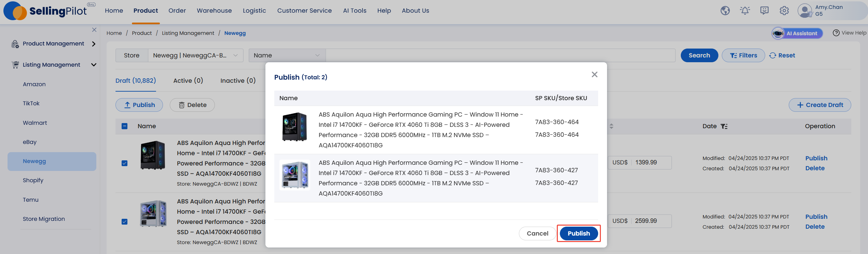Open Temu in the sidebar
This screenshot has width=868, height=254.
pyautogui.click(x=31, y=200)
